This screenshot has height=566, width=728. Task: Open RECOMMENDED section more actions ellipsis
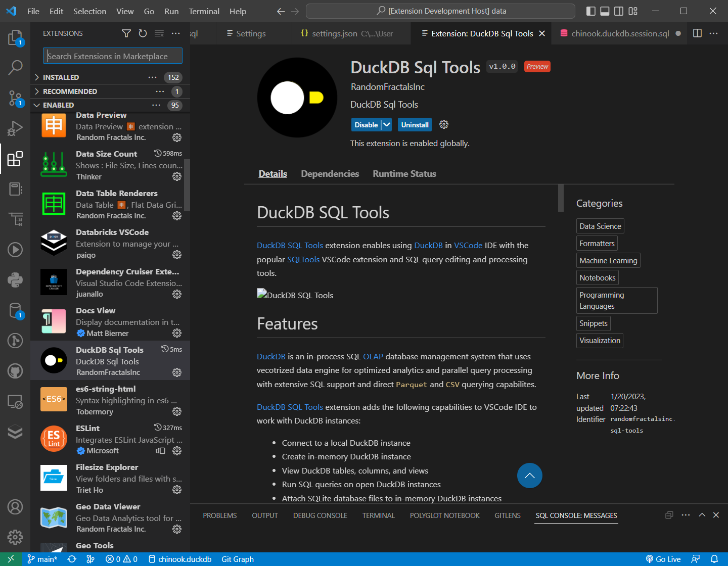(160, 91)
